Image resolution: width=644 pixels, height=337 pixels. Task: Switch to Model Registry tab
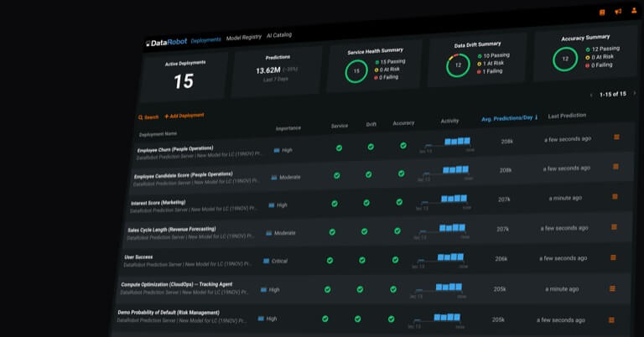click(243, 38)
